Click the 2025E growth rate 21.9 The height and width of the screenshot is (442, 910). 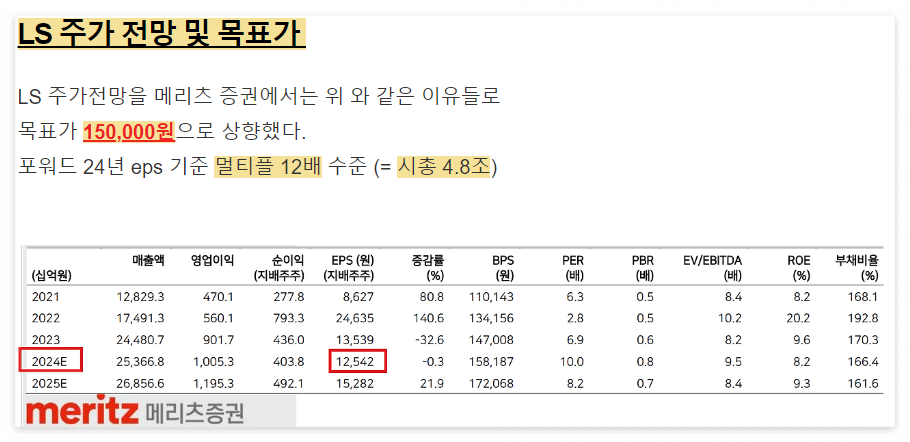click(433, 384)
